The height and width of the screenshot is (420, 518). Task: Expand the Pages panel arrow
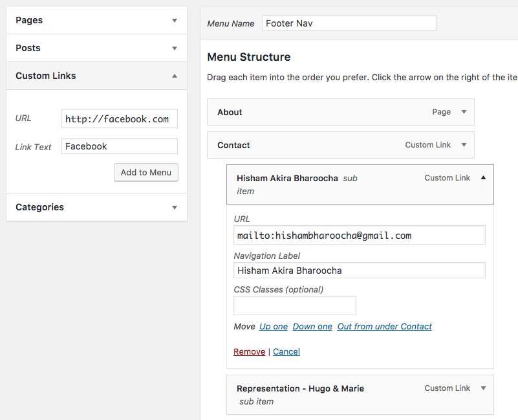[x=175, y=21]
